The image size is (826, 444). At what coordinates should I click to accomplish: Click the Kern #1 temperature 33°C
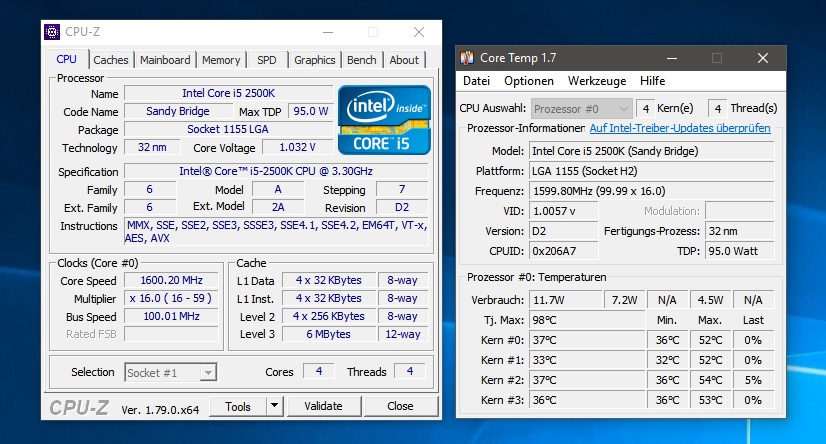587,360
